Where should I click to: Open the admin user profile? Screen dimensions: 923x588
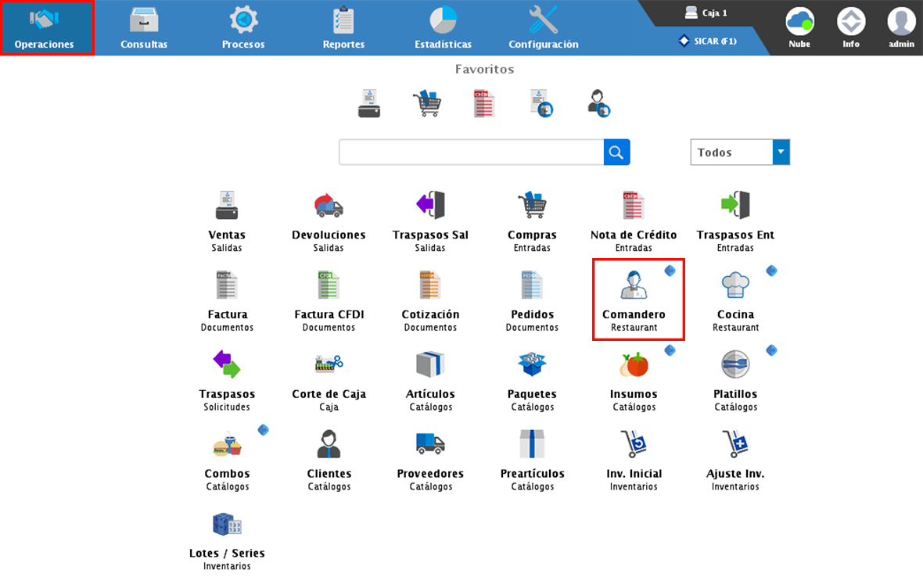(901, 27)
